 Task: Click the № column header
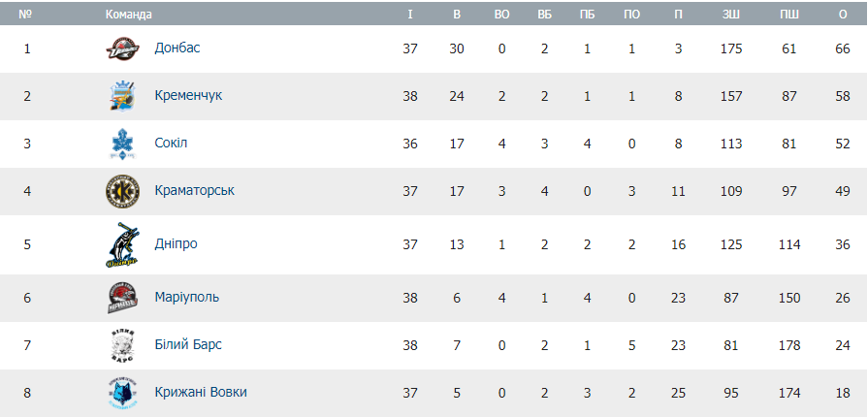tap(26, 15)
